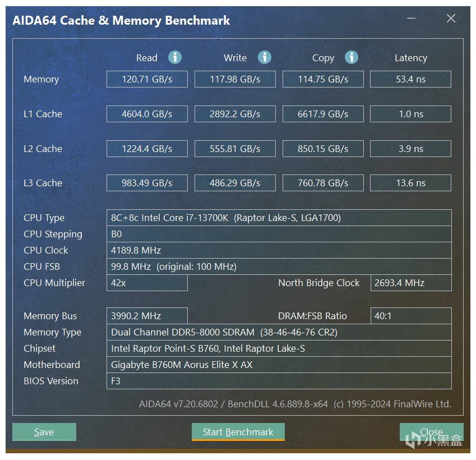Click the Copy info icon
Viewport: 476px width, 460px height.
[x=351, y=57]
